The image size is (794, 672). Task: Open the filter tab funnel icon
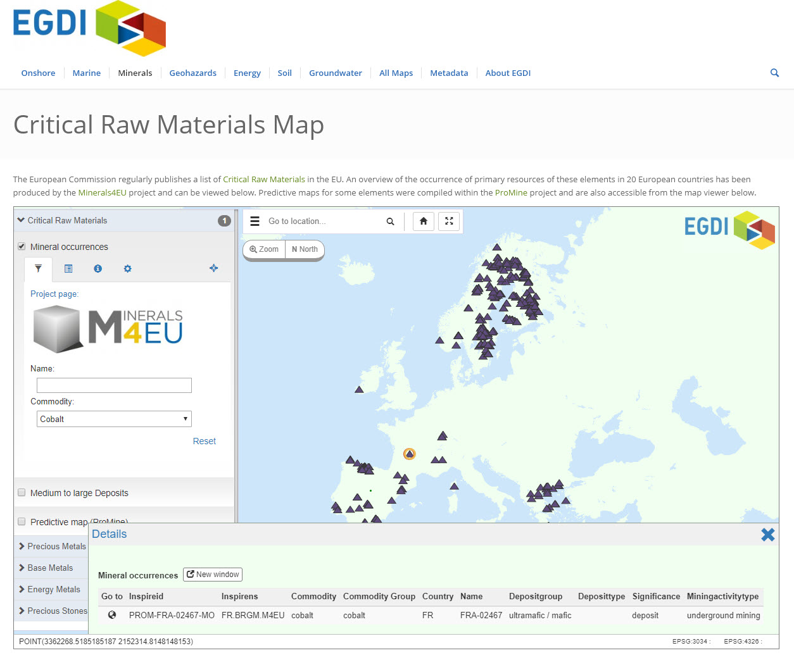coord(39,269)
